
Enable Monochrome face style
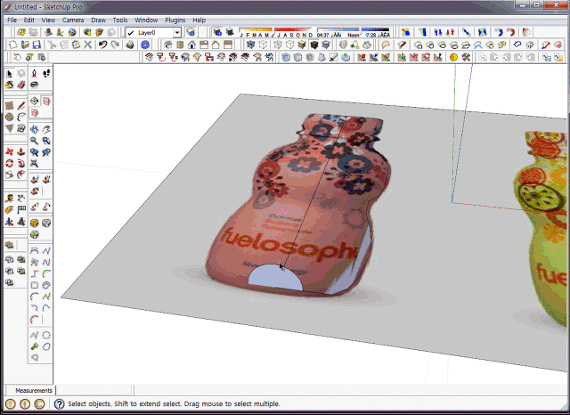click(326, 45)
